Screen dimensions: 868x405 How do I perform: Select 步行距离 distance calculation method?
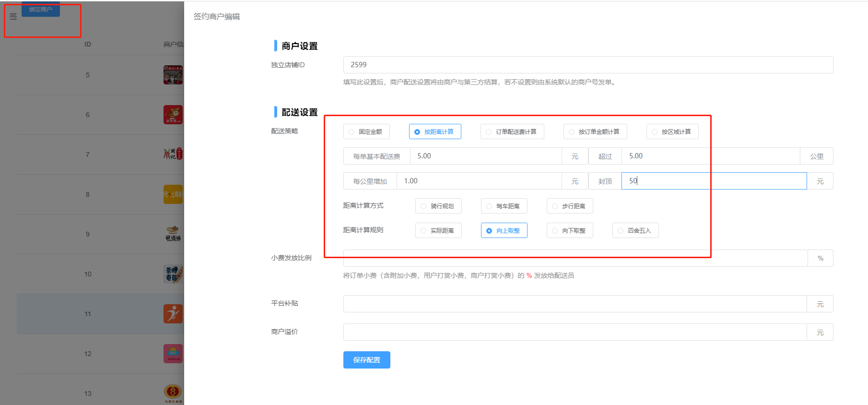(570, 206)
